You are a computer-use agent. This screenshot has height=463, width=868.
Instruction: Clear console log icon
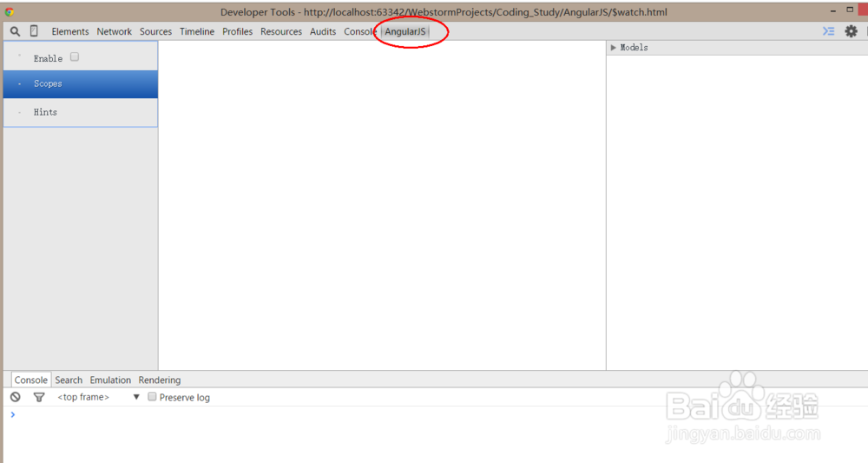[x=16, y=397]
